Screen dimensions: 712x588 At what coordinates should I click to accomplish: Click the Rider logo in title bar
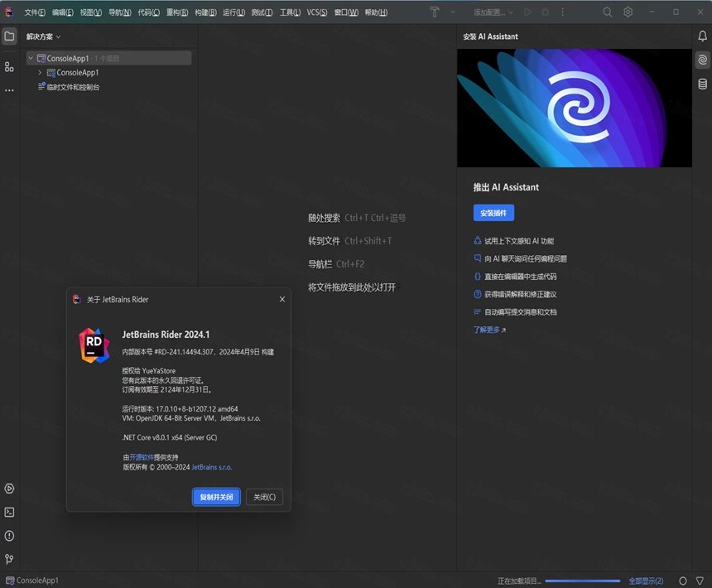[x=9, y=12]
